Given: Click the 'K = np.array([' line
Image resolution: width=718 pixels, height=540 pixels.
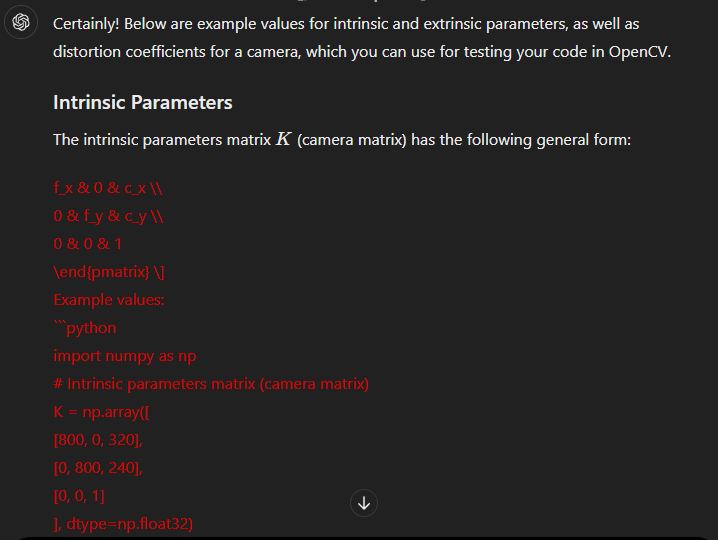Looking at the screenshot, I should coord(101,411).
